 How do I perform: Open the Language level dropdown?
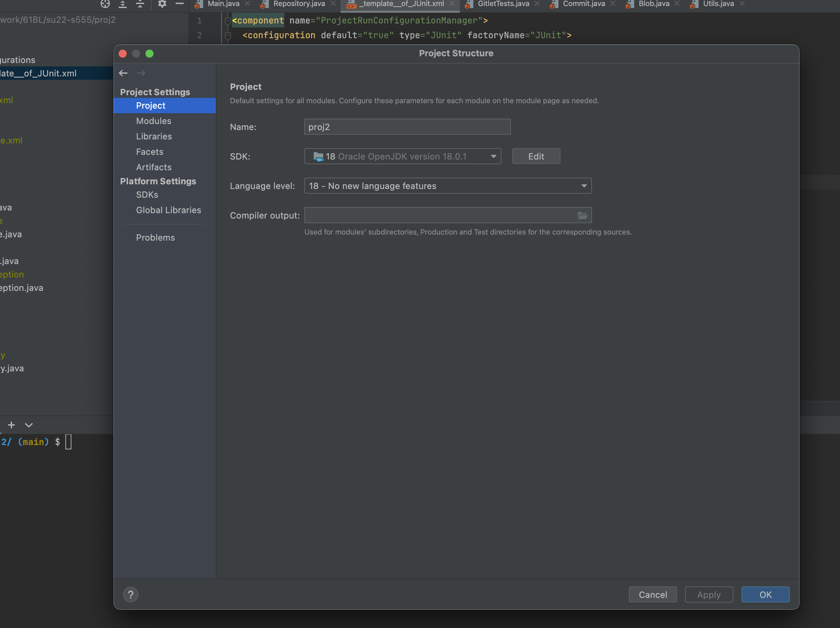click(x=448, y=186)
